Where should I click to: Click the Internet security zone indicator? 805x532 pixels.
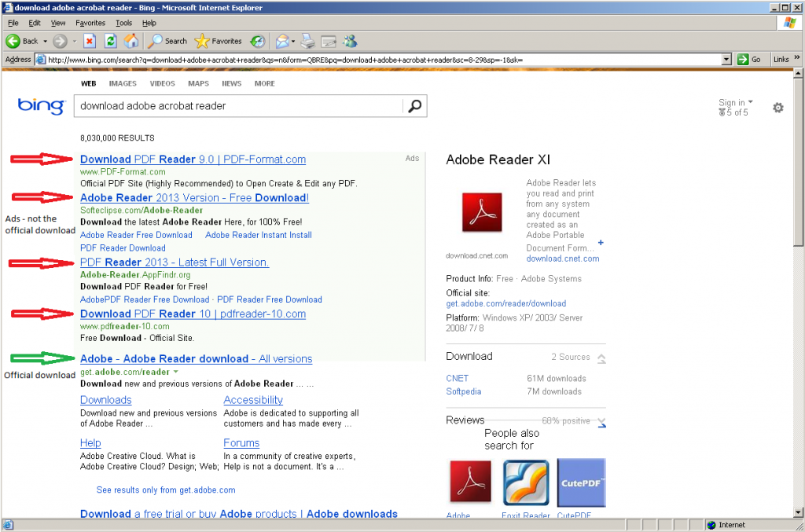pyautogui.click(x=726, y=525)
